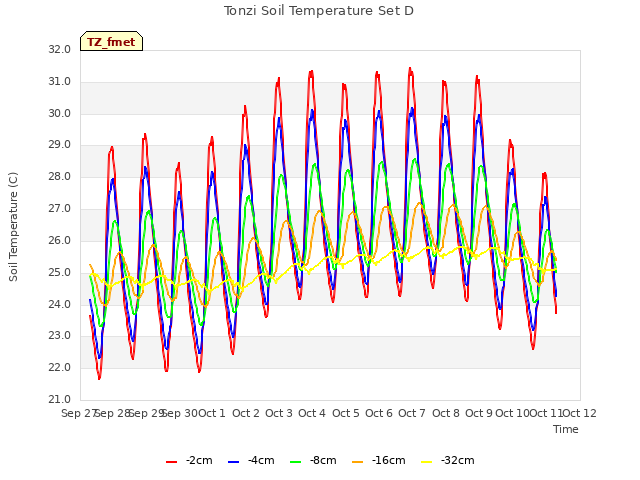Click the Oct 5 x-axis tick label
The height and width of the screenshot is (480, 640).
click(346, 413)
